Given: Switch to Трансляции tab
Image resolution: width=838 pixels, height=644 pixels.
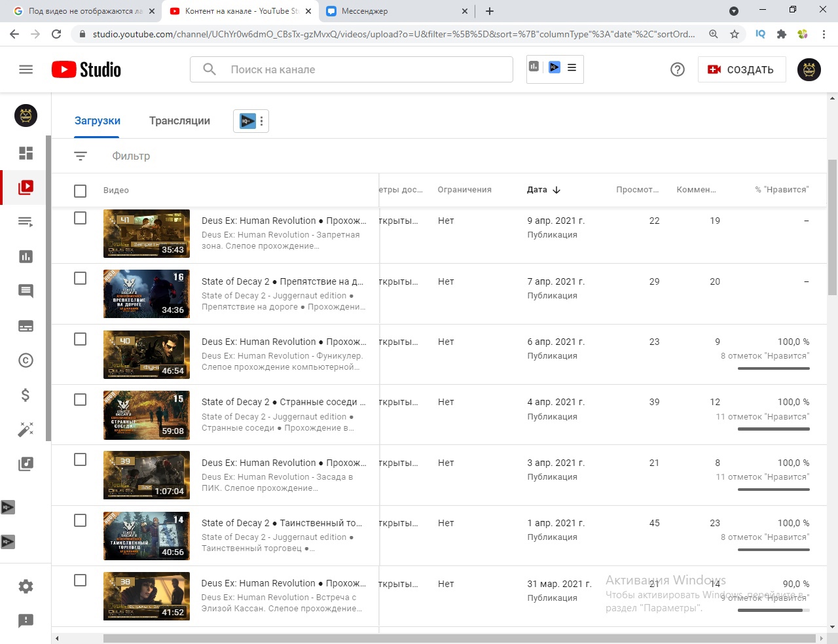Looking at the screenshot, I should 179,121.
